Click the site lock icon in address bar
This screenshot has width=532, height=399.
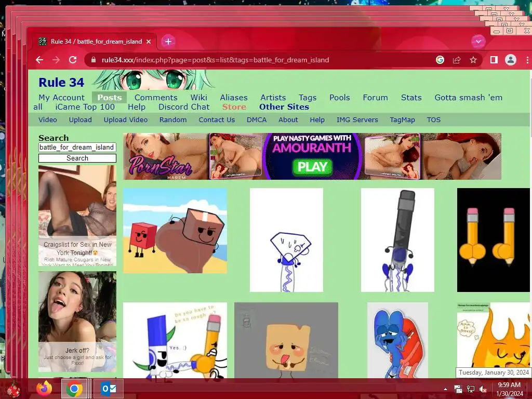click(94, 60)
